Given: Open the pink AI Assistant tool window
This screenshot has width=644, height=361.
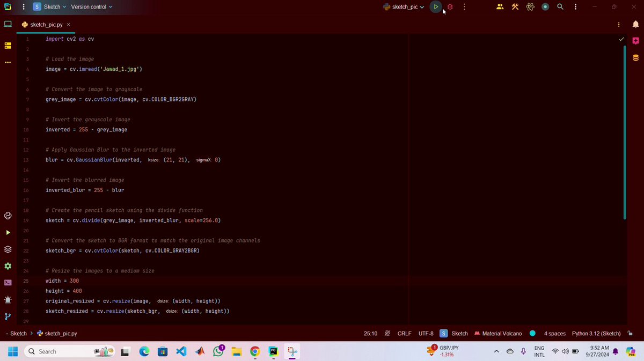Looking at the screenshot, I should tap(635, 41).
